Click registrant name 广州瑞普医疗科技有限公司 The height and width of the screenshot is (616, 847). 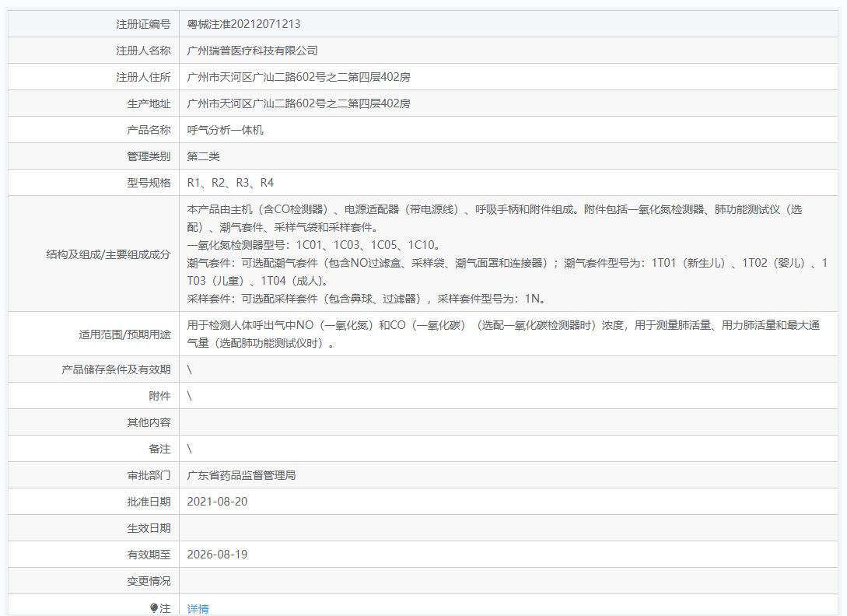coord(253,51)
